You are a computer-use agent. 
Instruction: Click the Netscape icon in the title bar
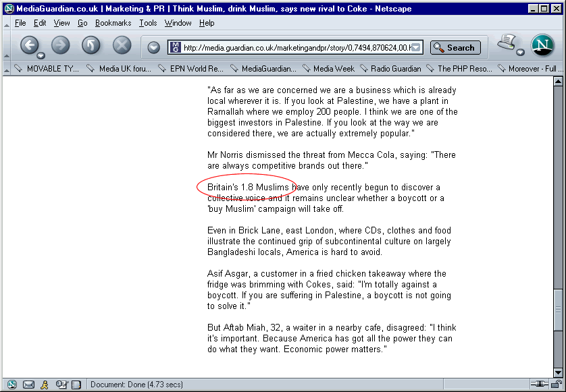[9, 8]
